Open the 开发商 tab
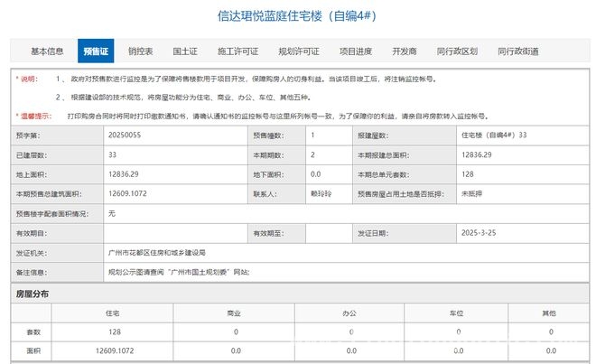The image size is (596, 364). coord(405,51)
